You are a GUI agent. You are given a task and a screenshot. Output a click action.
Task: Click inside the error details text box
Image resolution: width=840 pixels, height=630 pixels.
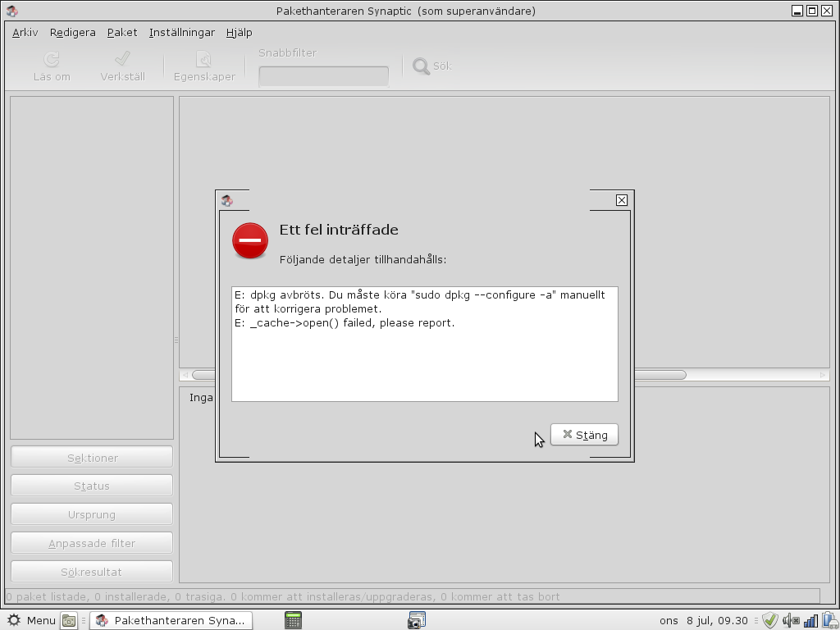click(424, 344)
